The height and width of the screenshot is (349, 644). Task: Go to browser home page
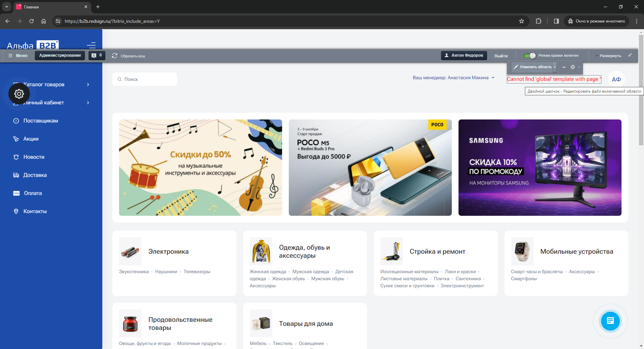pyautogui.click(x=44, y=21)
